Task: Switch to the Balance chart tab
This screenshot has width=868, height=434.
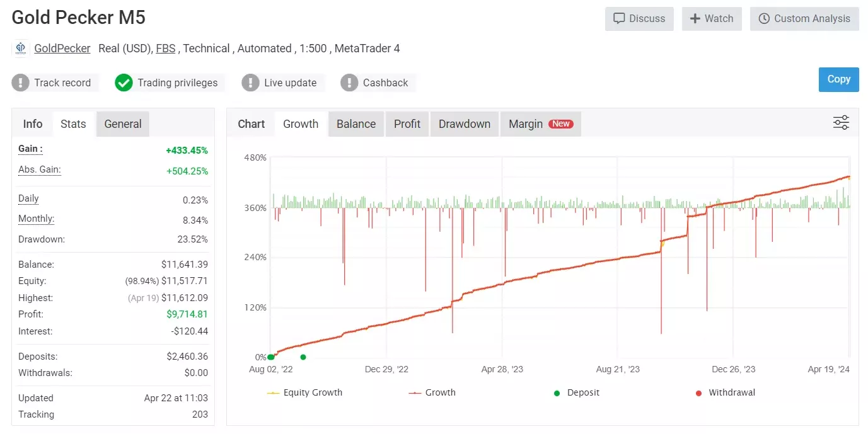Action: tap(356, 124)
